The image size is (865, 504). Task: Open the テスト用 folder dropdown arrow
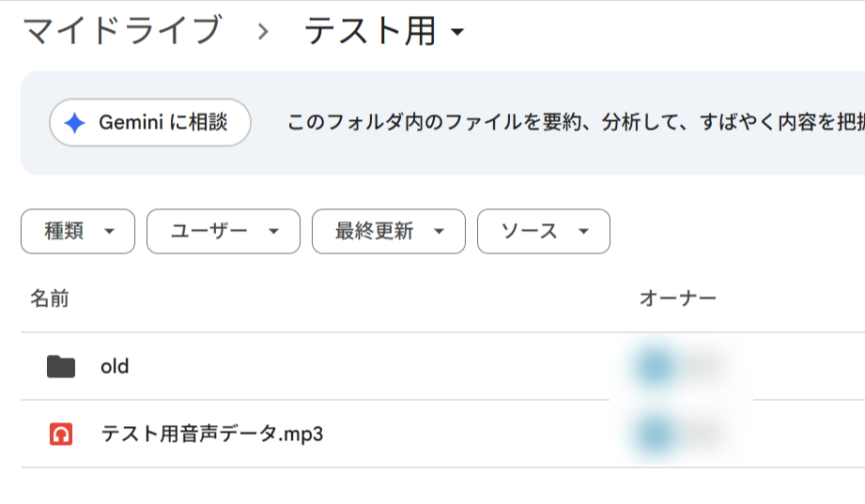coord(457,31)
